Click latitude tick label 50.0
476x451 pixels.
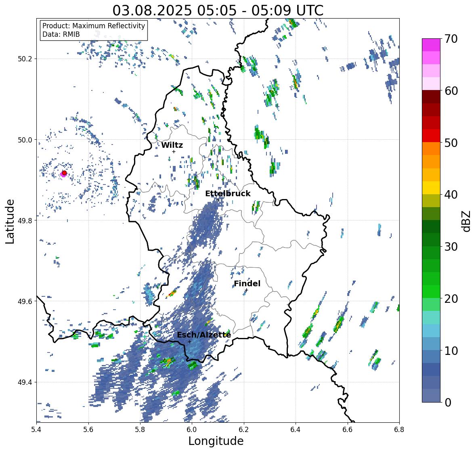point(25,140)
